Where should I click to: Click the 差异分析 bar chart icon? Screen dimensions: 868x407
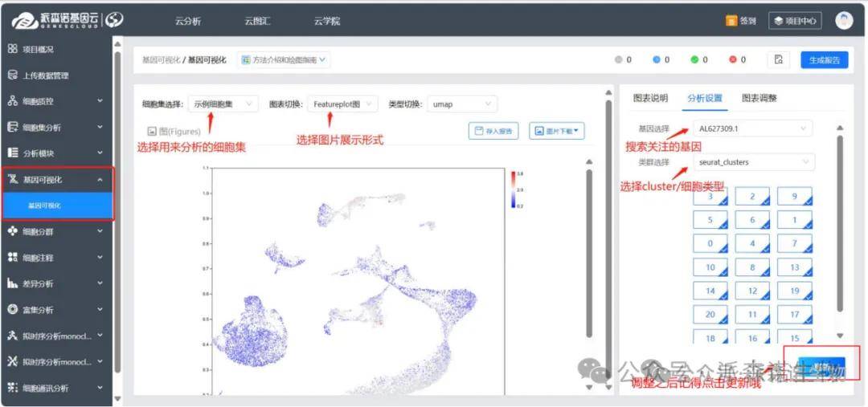click(13, 283)
